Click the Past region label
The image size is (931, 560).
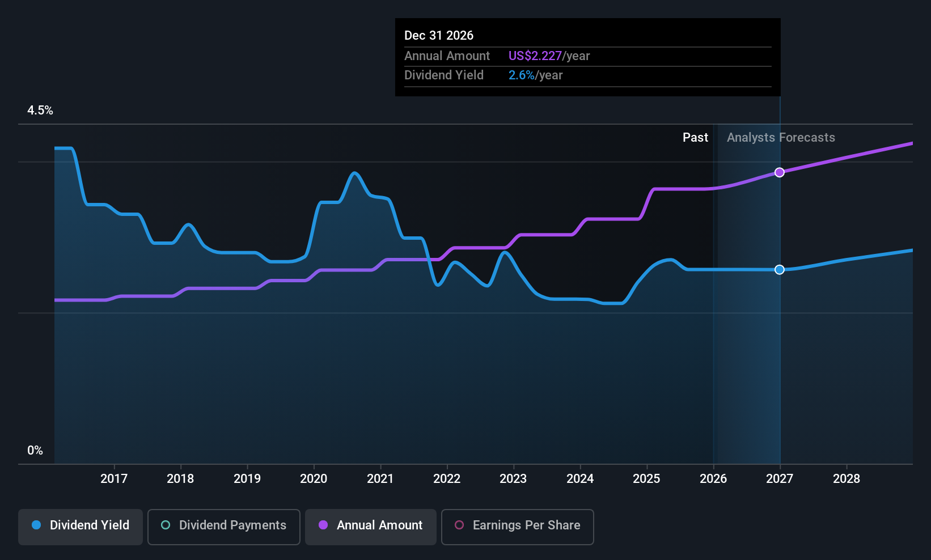click(x=695, y=138)
